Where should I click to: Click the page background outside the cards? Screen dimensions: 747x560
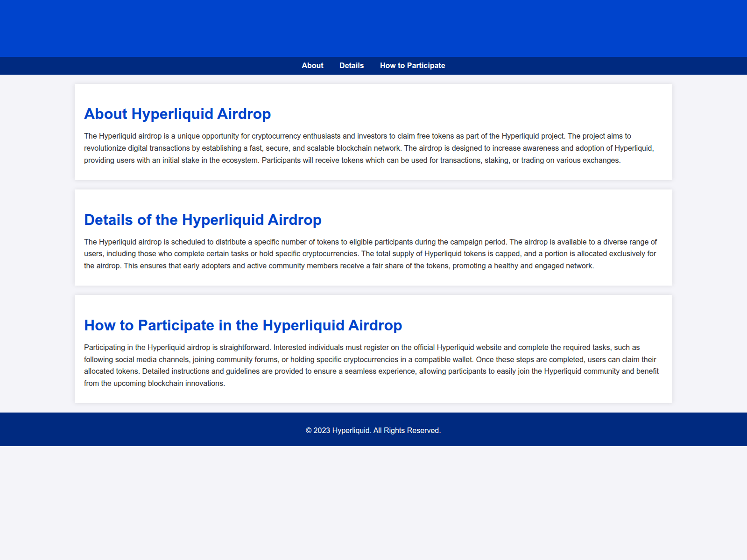(x=37, y=233)
